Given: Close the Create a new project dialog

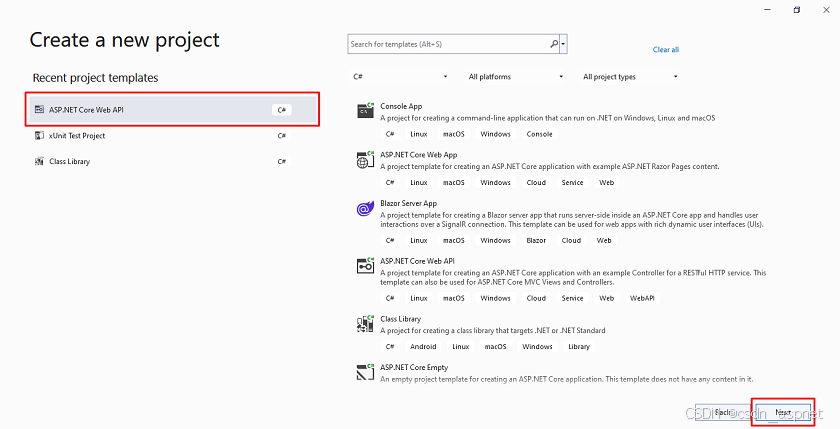Looking at the screenshot, I should (826, 10).
